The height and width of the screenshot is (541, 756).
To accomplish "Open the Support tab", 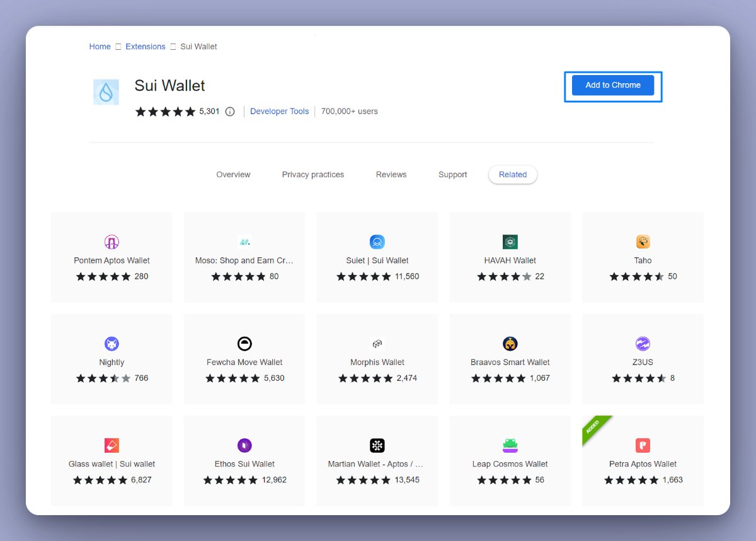I will coord(453,175).
